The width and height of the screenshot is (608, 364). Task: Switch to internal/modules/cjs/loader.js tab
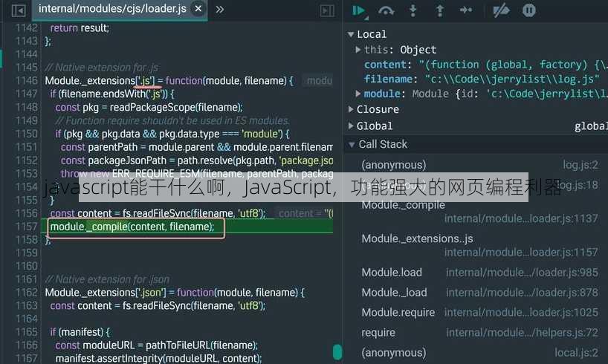pyautogui.click(x=112, y=8)
